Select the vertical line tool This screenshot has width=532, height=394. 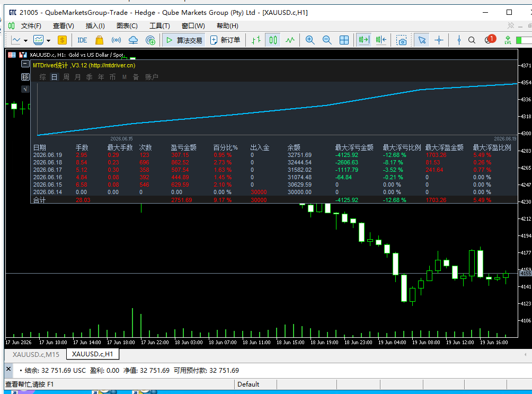[459, 40]
